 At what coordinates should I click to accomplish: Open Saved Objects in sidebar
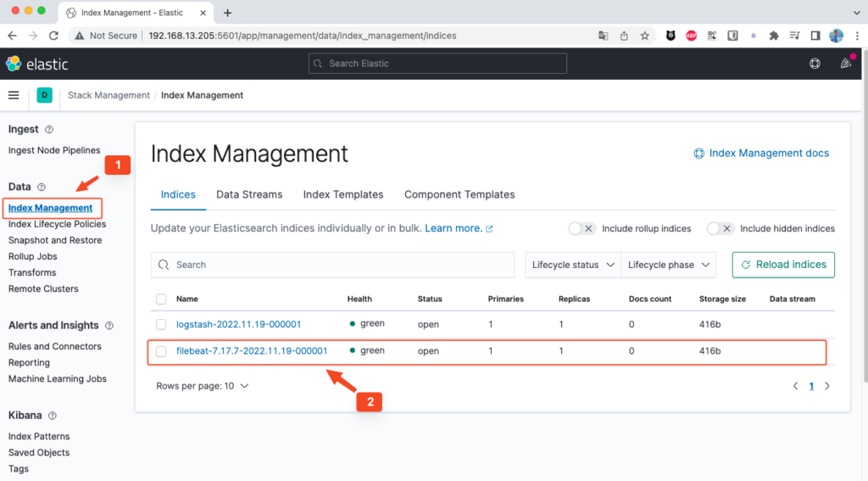[39, 452]
